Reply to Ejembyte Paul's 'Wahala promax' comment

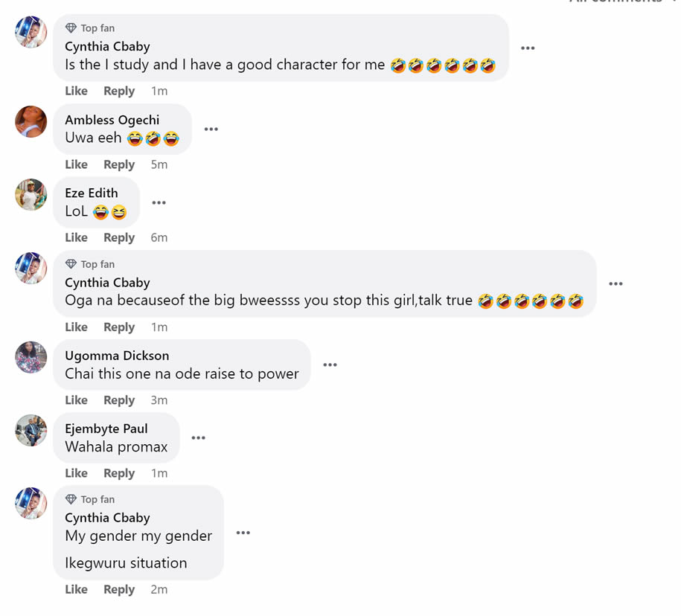click(x=119, y=473)
